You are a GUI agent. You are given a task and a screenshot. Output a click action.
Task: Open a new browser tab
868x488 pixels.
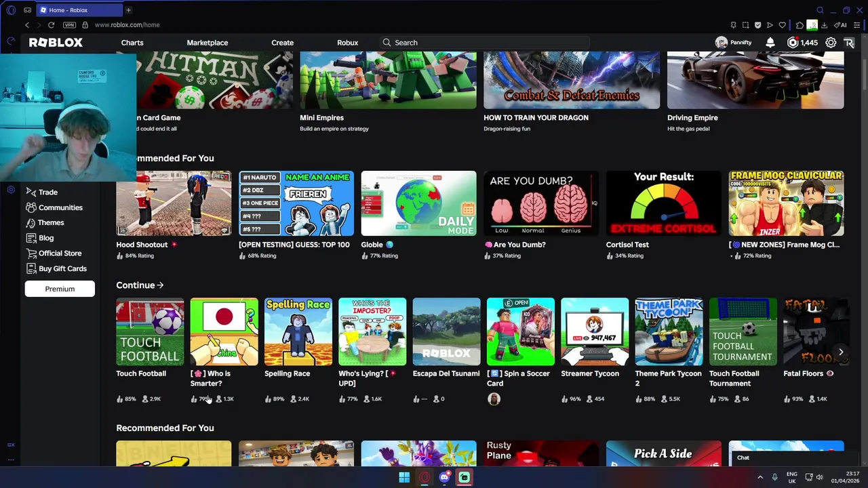click(128, 10)
